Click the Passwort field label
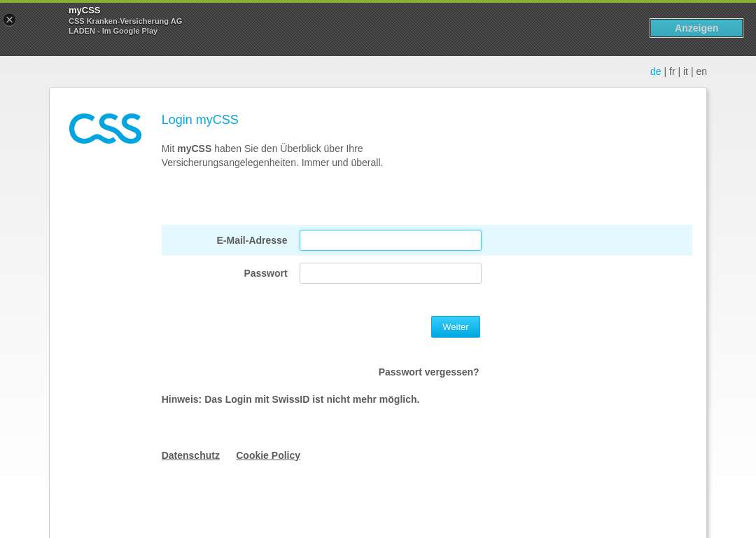Screen dimensions: 756x538 click(266, 273)
